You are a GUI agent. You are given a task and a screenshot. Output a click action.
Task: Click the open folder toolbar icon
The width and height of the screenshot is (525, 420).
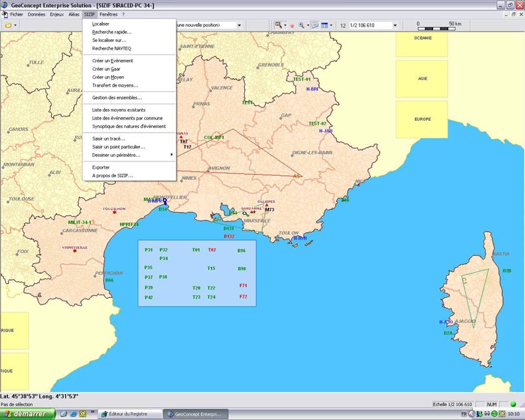[8, 25]
